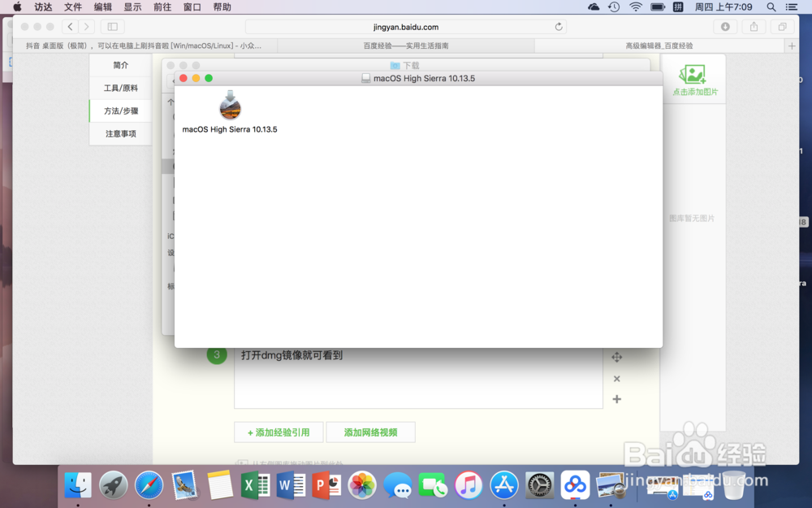Switch to the 高级编辑器_百度经验 tab
This screenshot has width=812, height=508.
coord(659,46)
